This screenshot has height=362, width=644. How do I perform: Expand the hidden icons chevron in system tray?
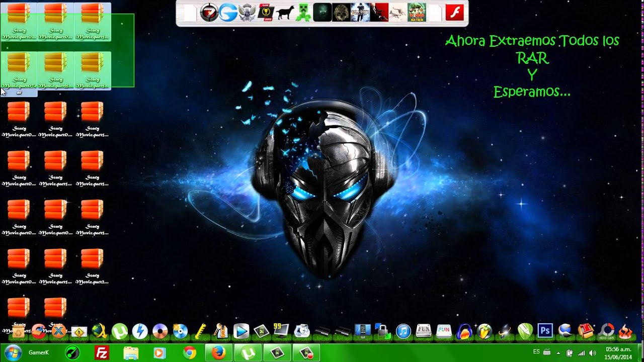(x=558, y=352)
